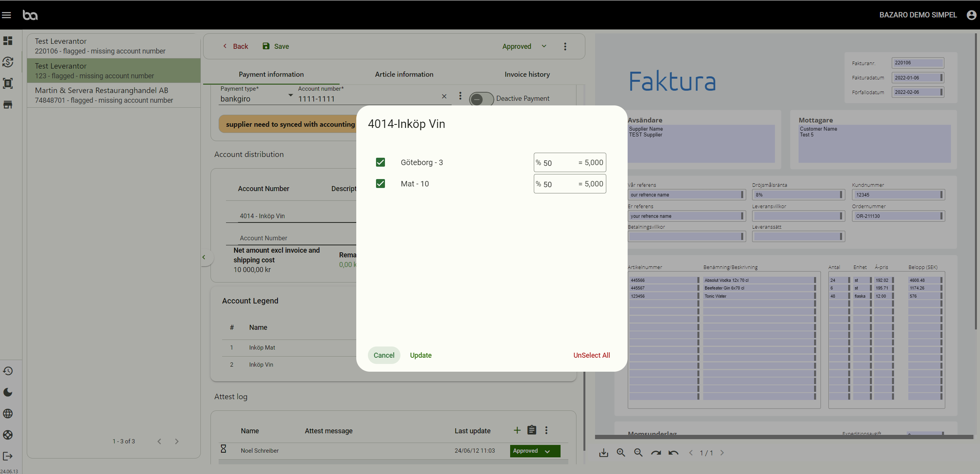Expand the Approved status dropdown at top
This screenshot has height=474, width=980.
click(524, 47)
